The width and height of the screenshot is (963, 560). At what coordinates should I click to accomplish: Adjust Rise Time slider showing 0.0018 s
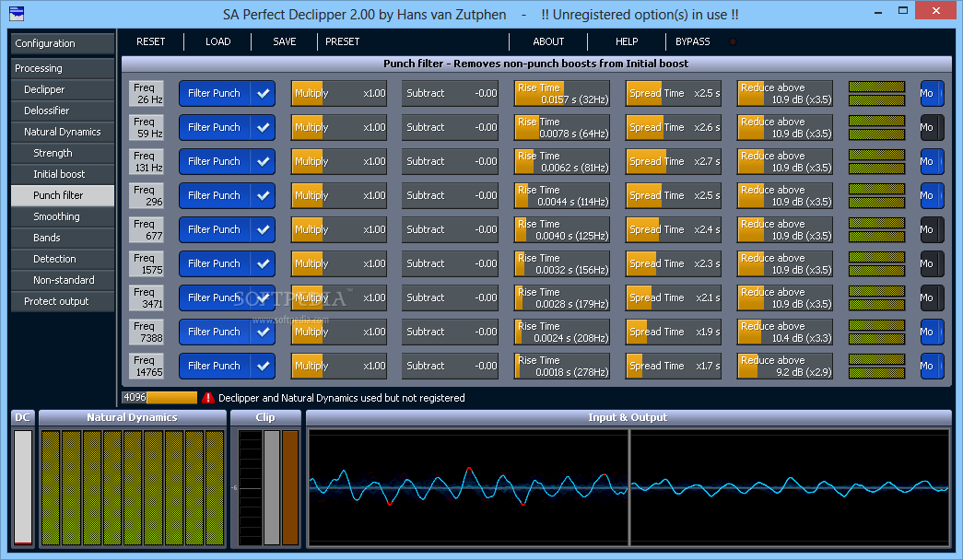click(562, 366)
